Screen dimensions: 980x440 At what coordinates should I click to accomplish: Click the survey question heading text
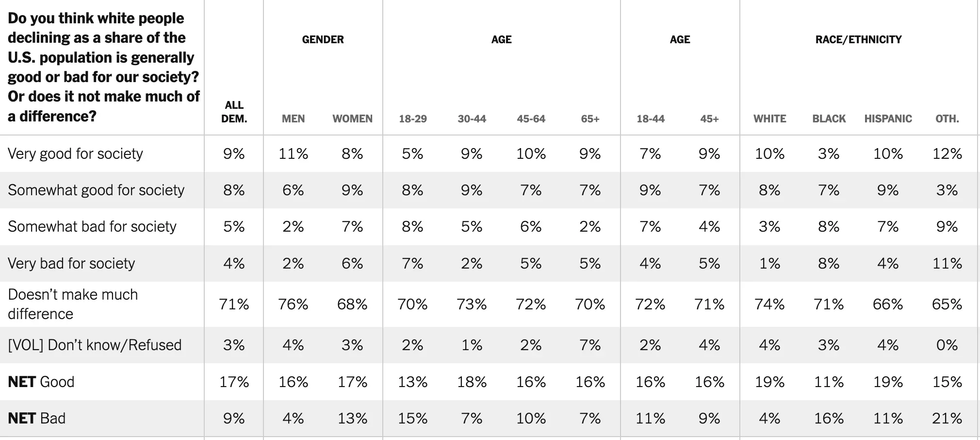[x=103, y=67]
